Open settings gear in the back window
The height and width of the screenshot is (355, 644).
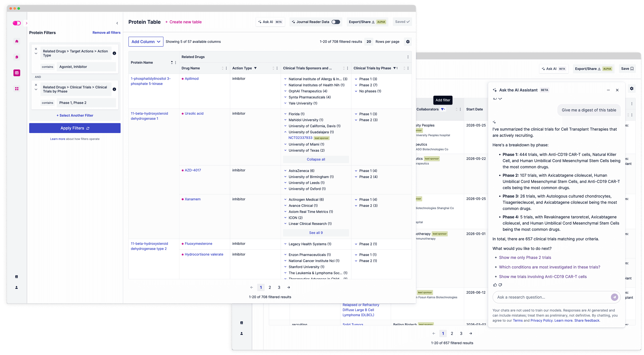(632, 89)
